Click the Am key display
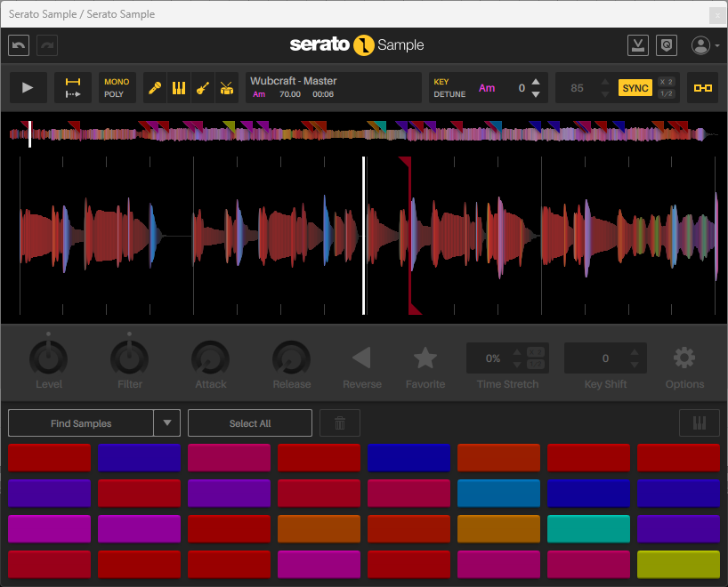This screenshot has height=587, width=728. pyautogui.click(x=487, y=88)
